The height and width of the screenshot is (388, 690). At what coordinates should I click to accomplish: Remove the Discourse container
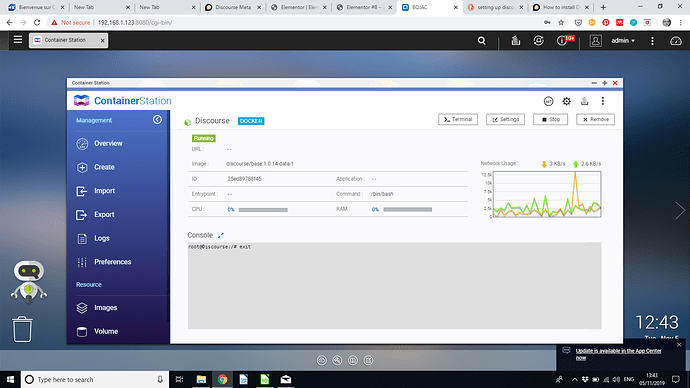click(595, 119)
